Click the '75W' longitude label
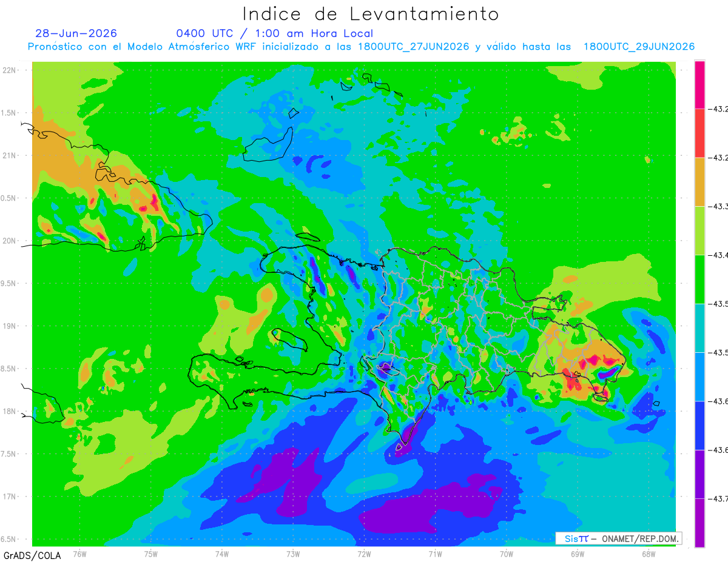Screen dimensions: 728x562 coord(151,553)
